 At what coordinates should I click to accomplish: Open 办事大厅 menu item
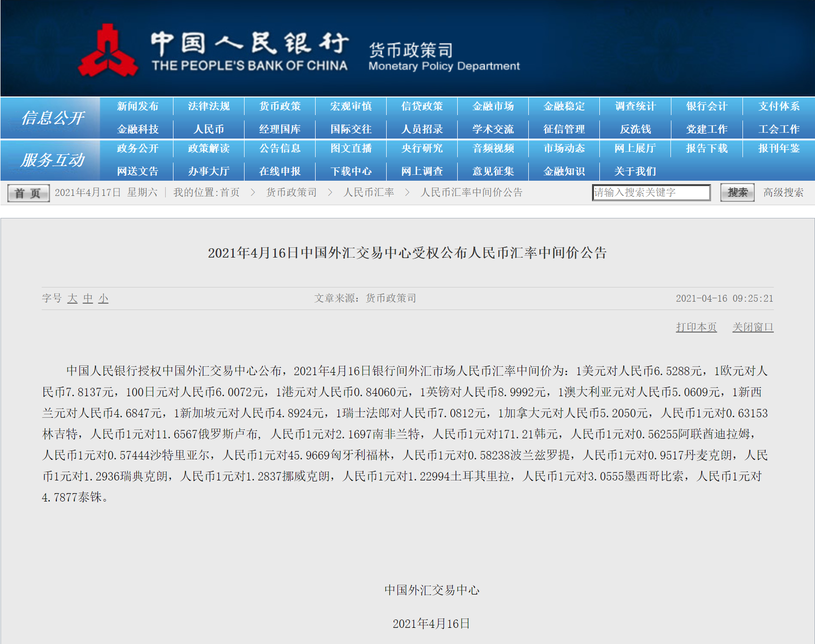click(x=209, y=171)
